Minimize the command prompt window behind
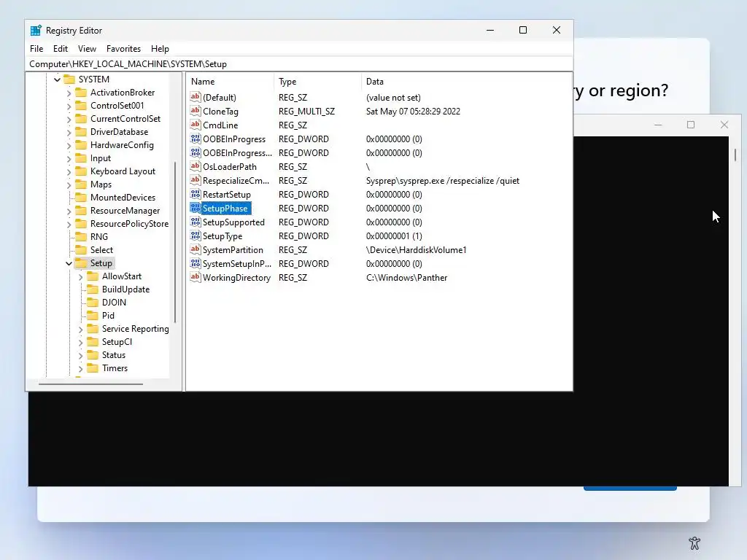Screen dimensions: 747x560 click(x=658, y=125)
